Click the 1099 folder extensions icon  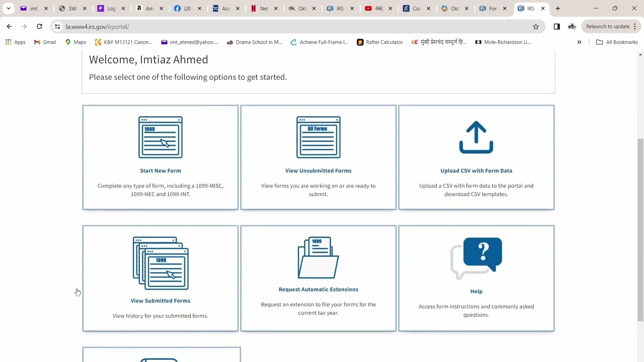pyautogui.click(x=318, y=257)
